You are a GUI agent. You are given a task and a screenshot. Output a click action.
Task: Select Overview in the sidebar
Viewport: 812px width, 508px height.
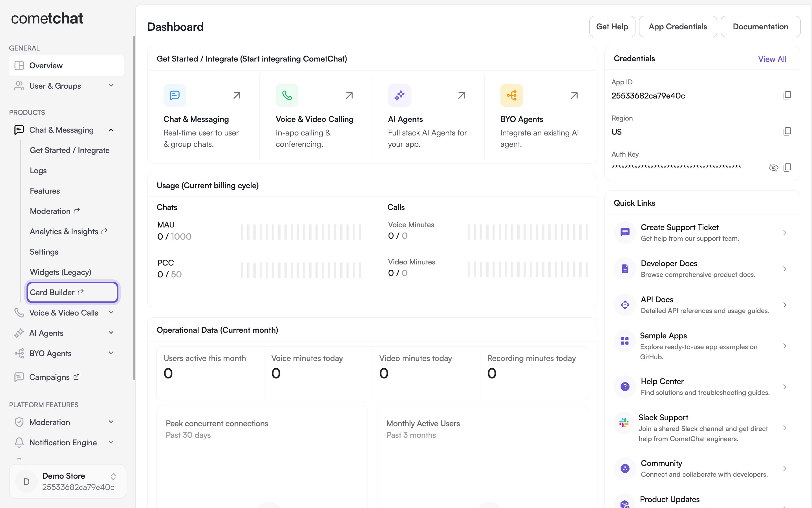[67, 65]
